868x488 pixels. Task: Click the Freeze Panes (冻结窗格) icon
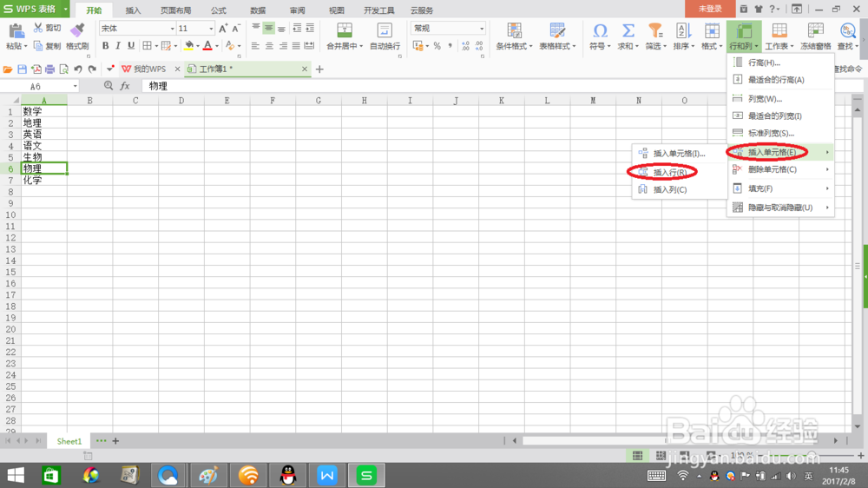pos(815,30)
